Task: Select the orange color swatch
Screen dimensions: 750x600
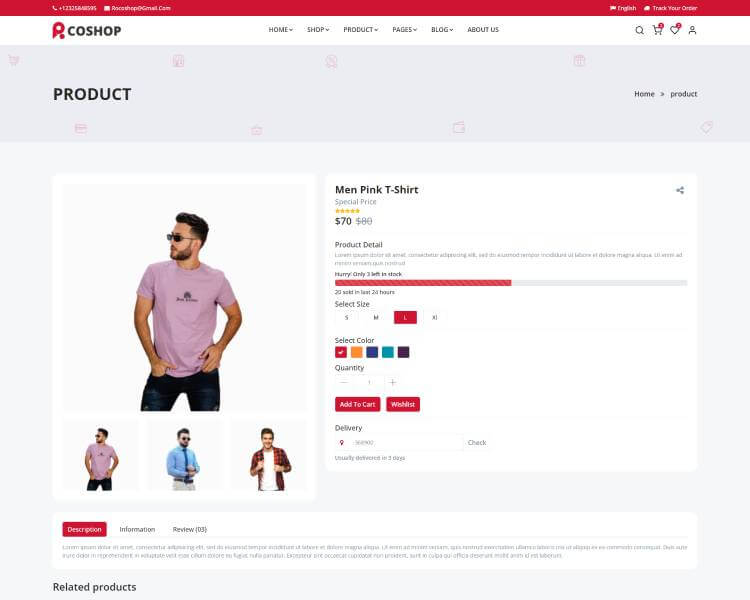Action: click(356, 352)
